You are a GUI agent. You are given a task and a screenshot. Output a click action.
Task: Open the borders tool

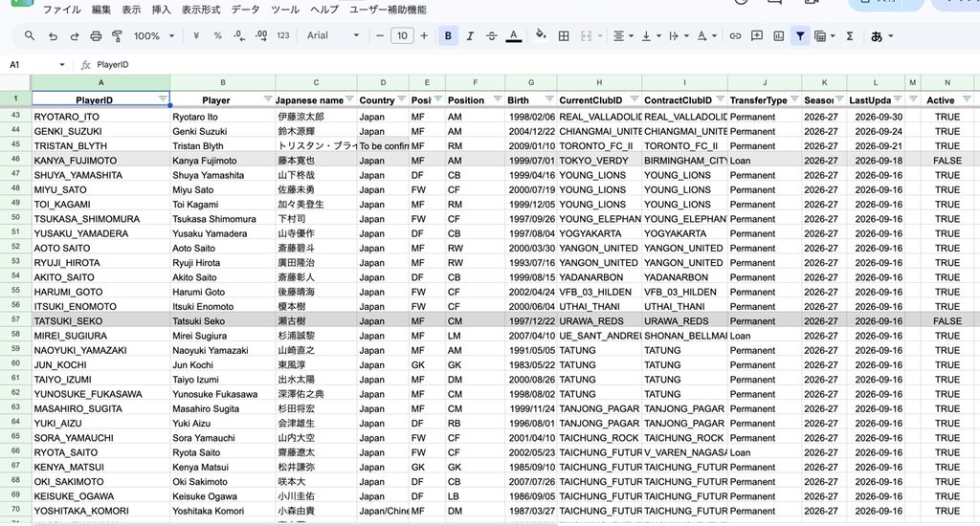click(x=564, y=36)
